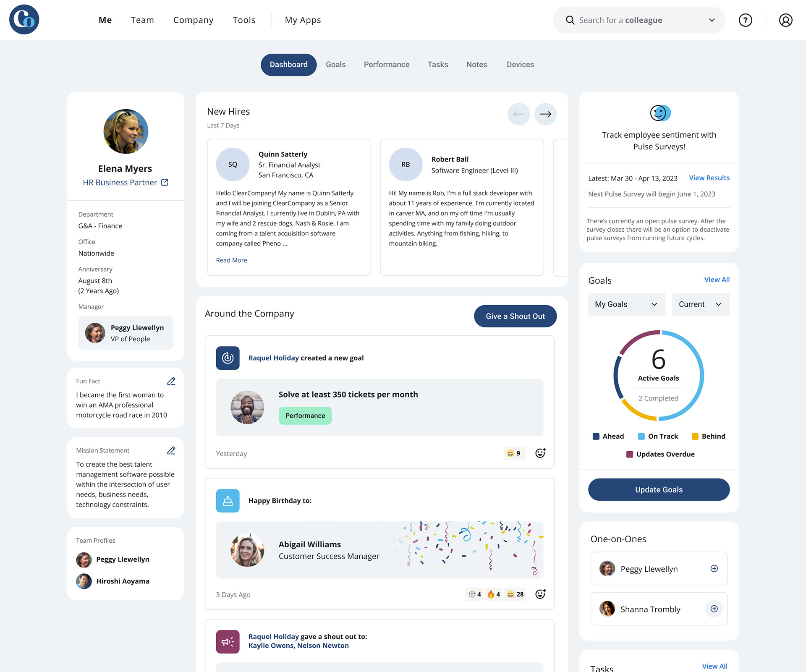Click the RB avatar of Robert Ball
The height and width of the screenshot is (672, 806).
tap(406, 165)
